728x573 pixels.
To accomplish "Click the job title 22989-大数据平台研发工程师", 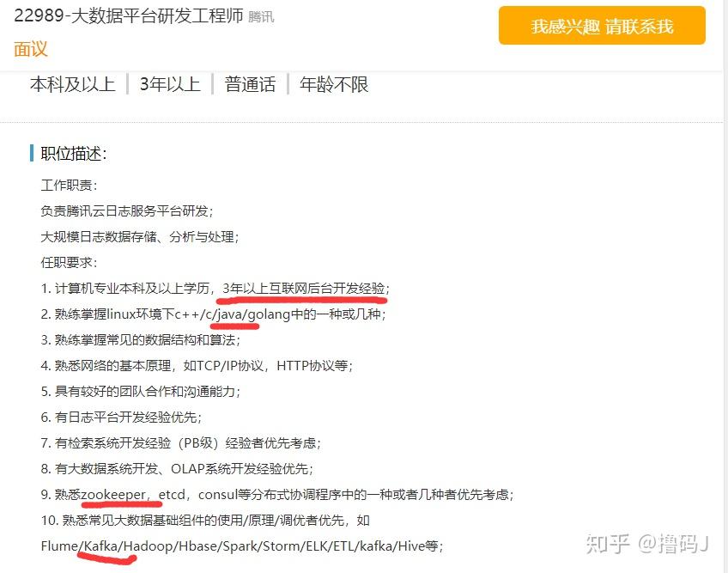I will tap(129, 15).
